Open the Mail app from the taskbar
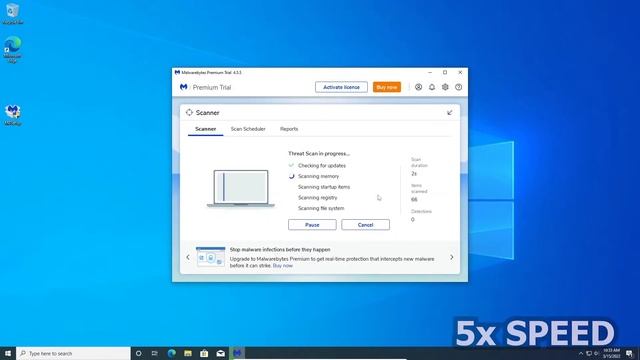The height and width of the screenshot is (360, 640). tap(220, 353)
